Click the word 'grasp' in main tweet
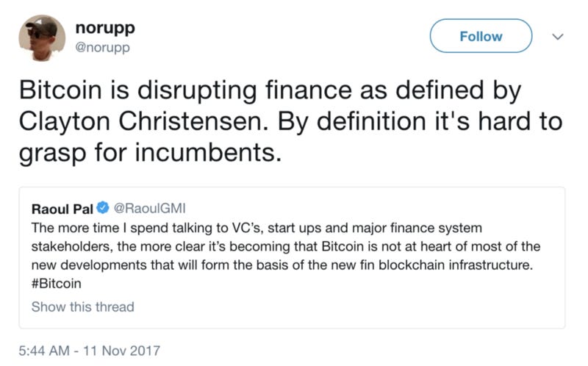 [x=47, y=154]
